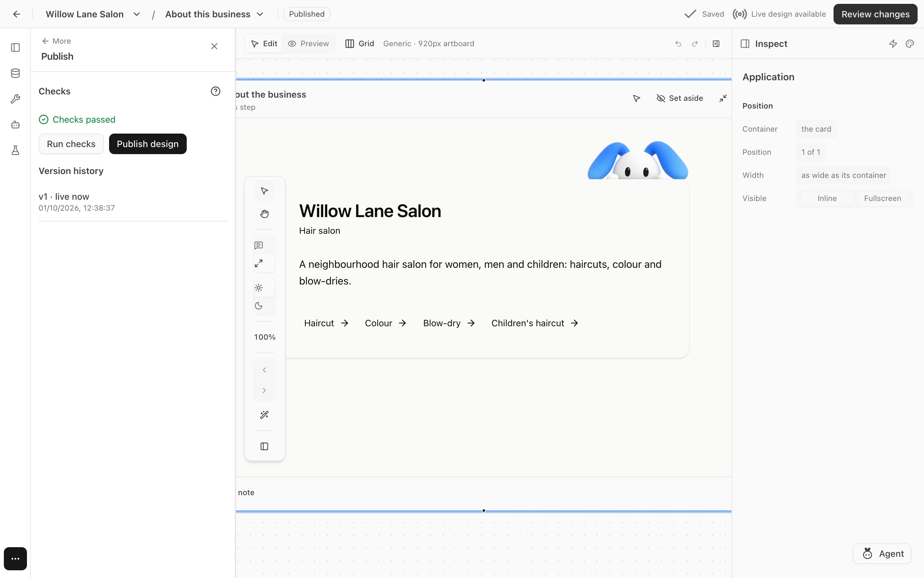Click the lightning bolt icon in Inspect panel
The width and height of the screenshot is (924, 578).
[893, 44]
